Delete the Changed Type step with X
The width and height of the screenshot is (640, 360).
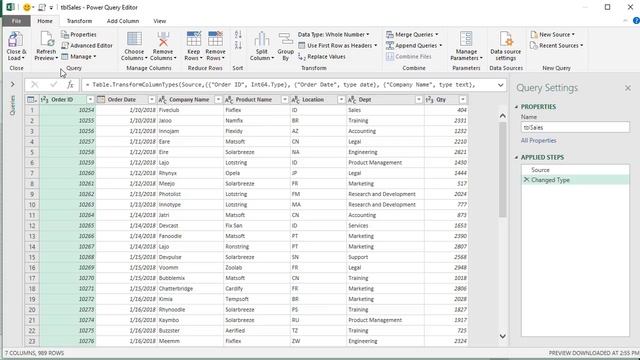(526, 180)
